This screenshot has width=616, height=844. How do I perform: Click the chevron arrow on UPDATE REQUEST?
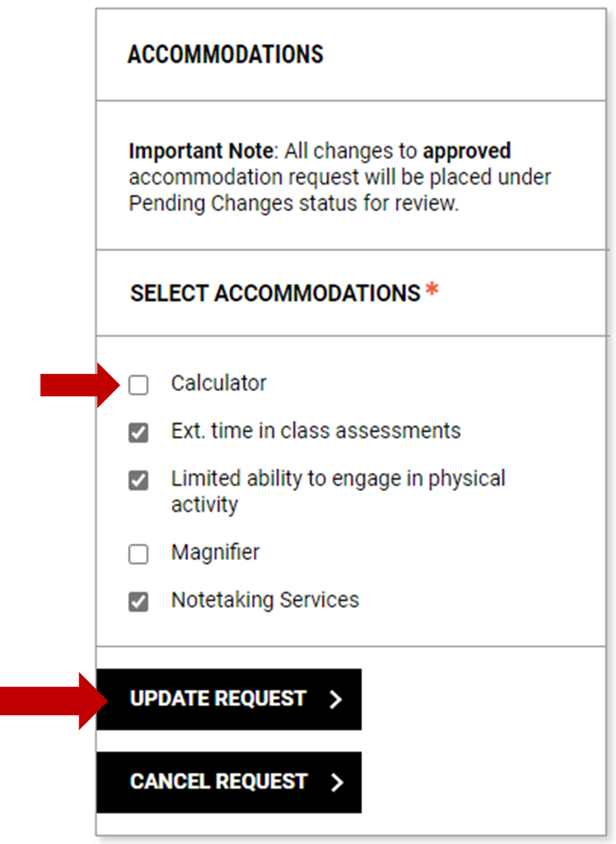[x=335, y=699]
